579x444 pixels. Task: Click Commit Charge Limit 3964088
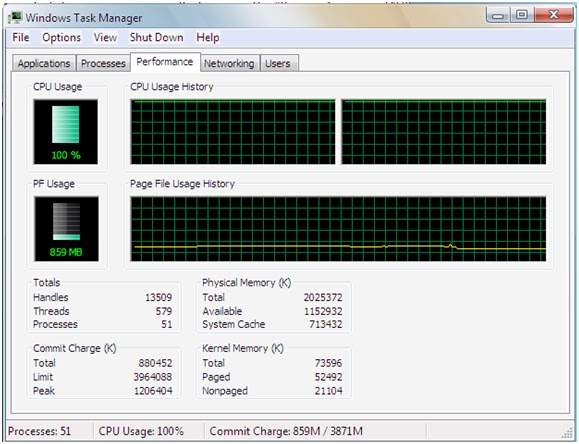pos(153,377)
